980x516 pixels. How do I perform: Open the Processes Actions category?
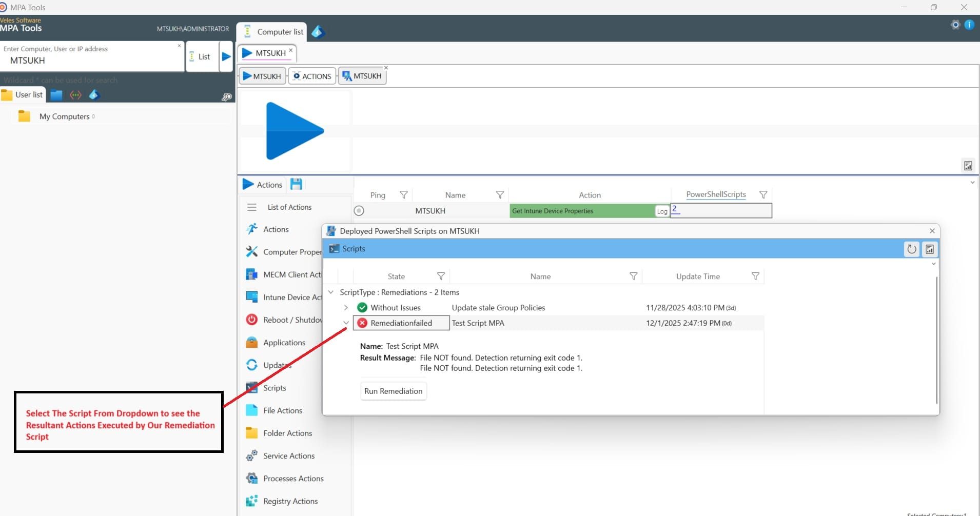(x=285, y=478)
